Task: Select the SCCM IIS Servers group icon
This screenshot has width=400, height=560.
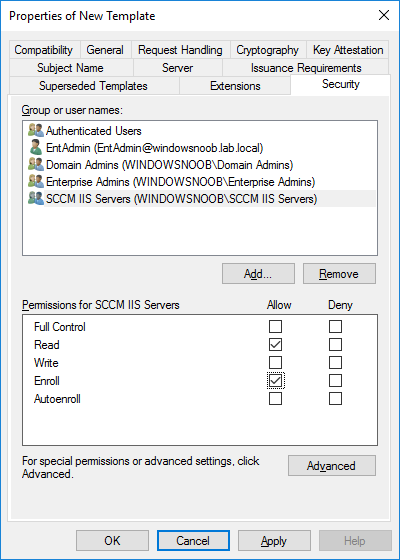Action: click(x=36, y=198)
